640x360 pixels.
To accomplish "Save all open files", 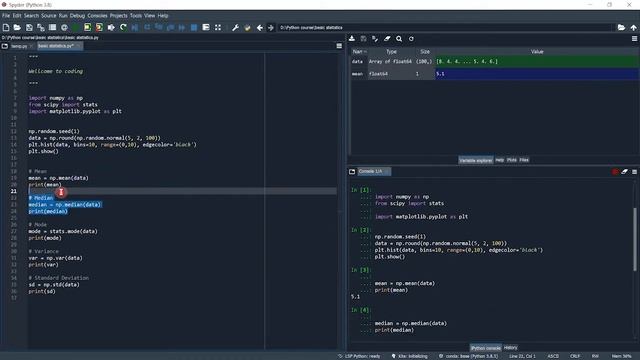I will coord(41,27).
